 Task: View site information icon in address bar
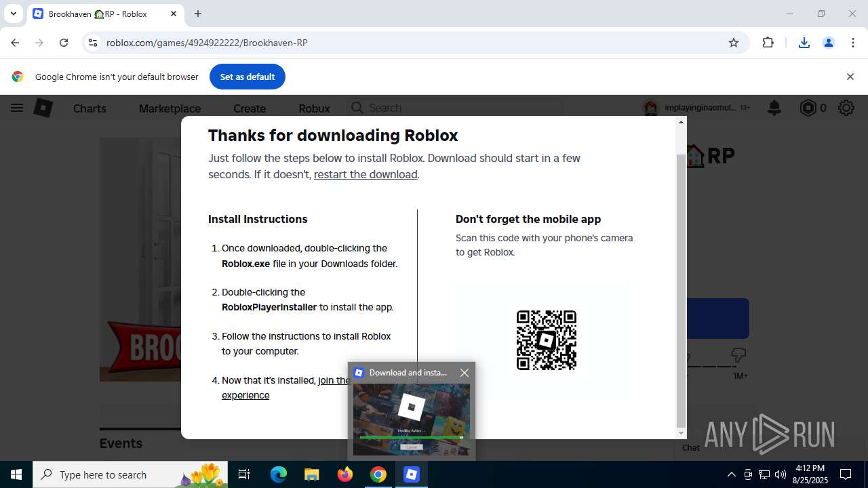[x=93, y=43]
